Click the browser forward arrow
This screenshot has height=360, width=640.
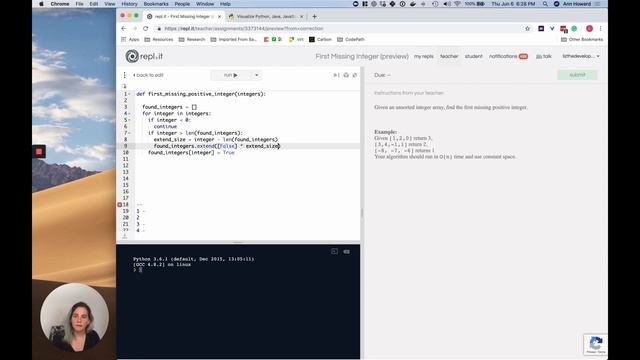[135, 29]
